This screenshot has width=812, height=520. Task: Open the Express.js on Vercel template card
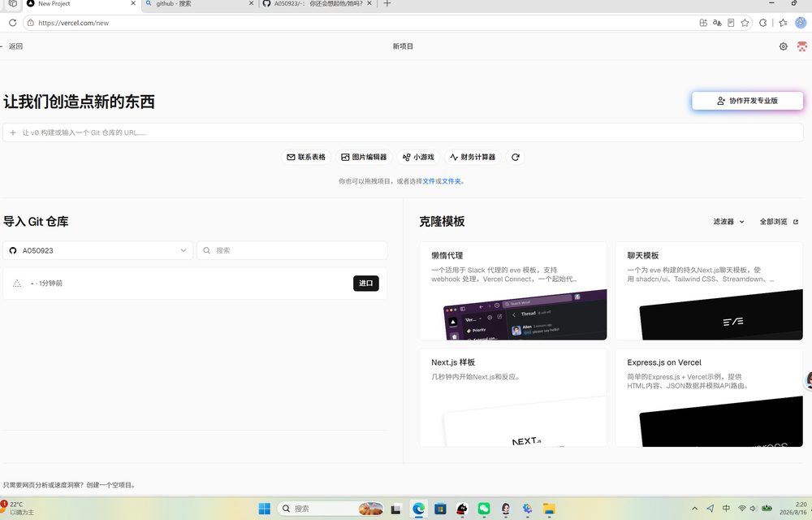pyautogui.click(x=709, y=397)
